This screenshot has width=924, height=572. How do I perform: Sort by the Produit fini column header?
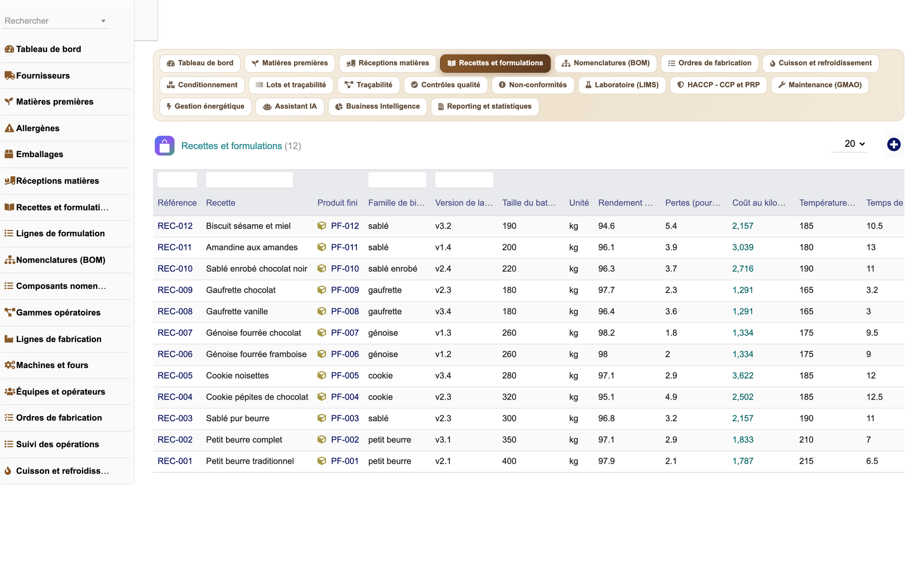point(338,203)
